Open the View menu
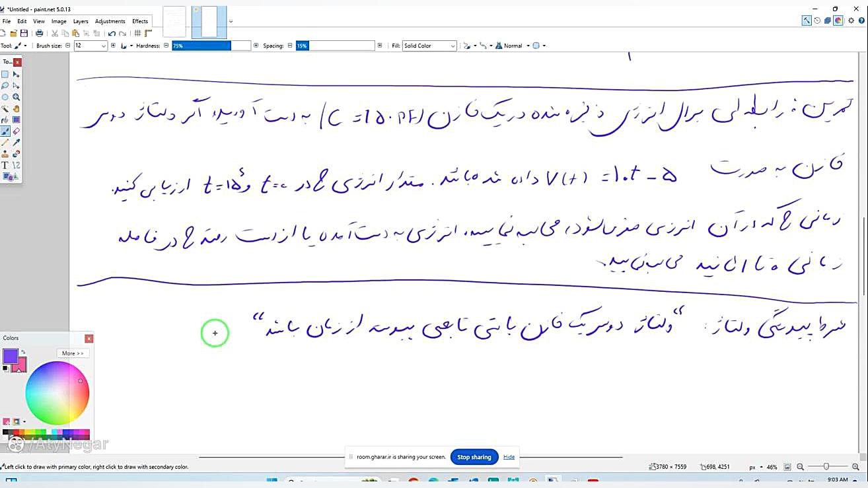The width and height of the screenshot is (868, 488). [39, 21]
